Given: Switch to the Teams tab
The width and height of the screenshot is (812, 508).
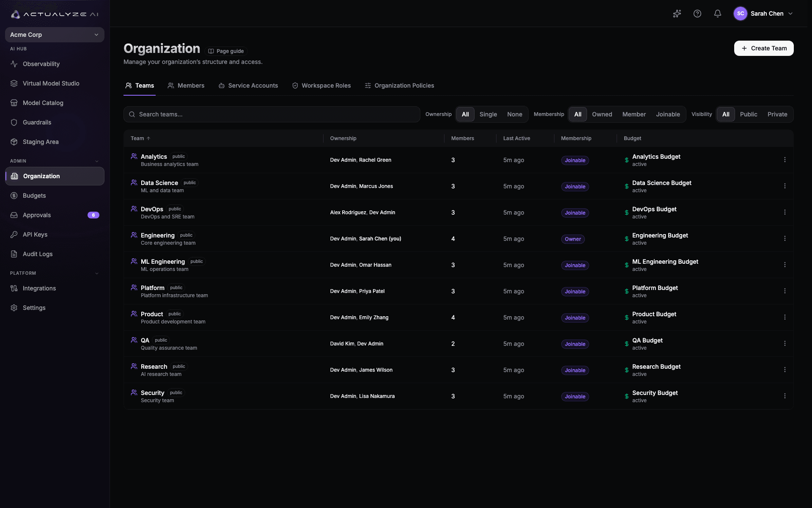Looking at the screenshot, I should pyautogui.click(x=140, y=86).
